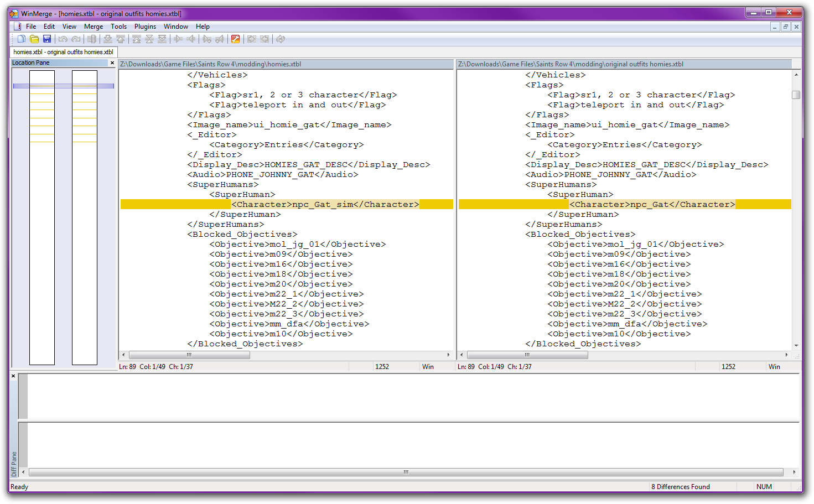Create a new blank document from toolbar
814x504 pixels.
point(21,39)
